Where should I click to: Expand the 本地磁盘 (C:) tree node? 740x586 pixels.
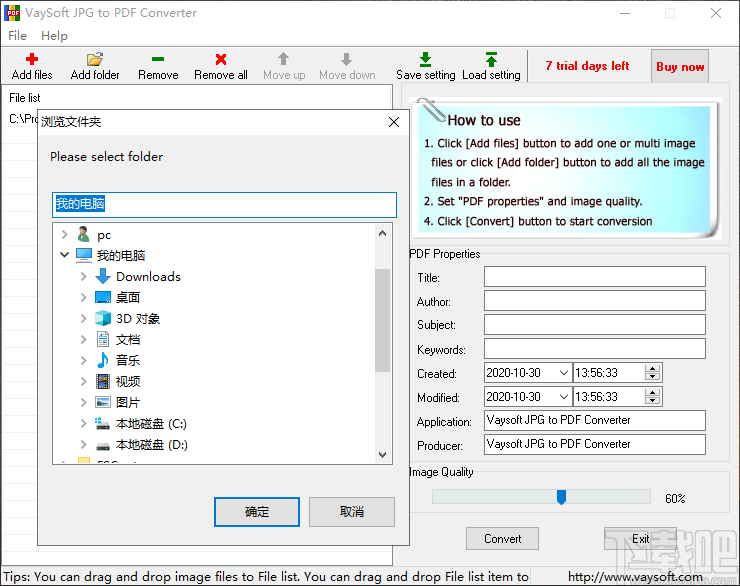(x=84, y=423)
